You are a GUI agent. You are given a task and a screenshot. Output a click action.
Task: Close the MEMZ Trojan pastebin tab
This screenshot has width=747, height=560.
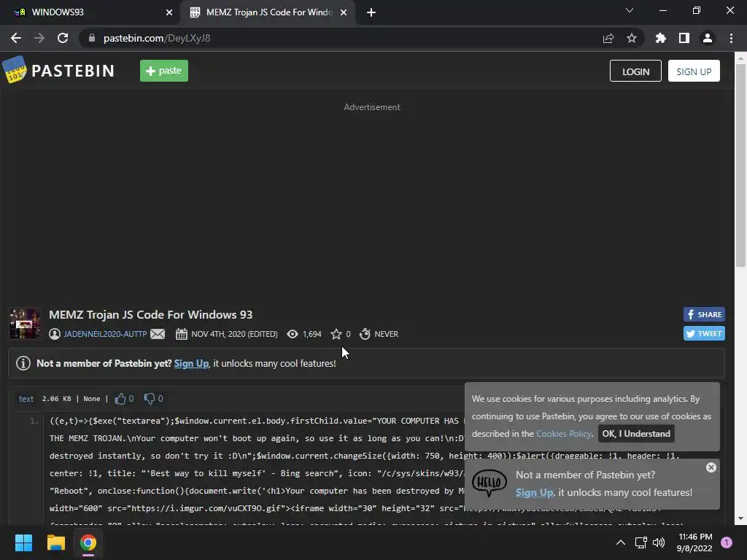(344, 12)
